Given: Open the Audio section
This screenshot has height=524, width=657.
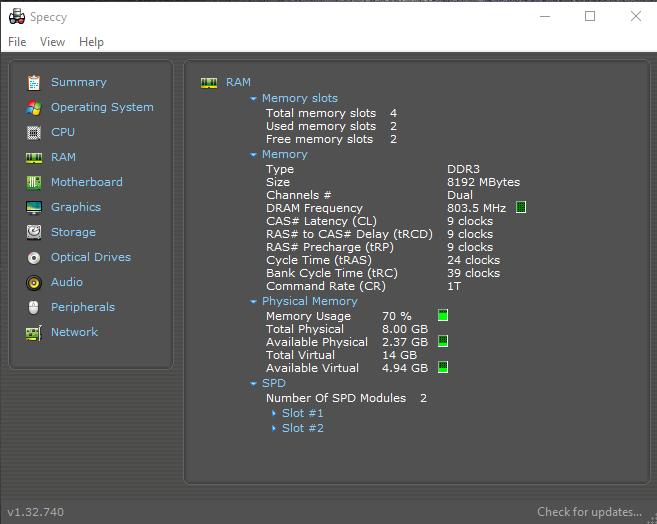Looking at the screenshot, I should [67, 282].
